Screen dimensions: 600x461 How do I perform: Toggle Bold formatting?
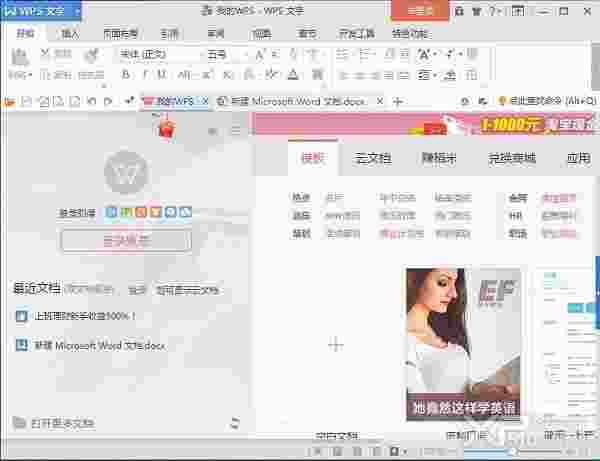click(126, 75)
